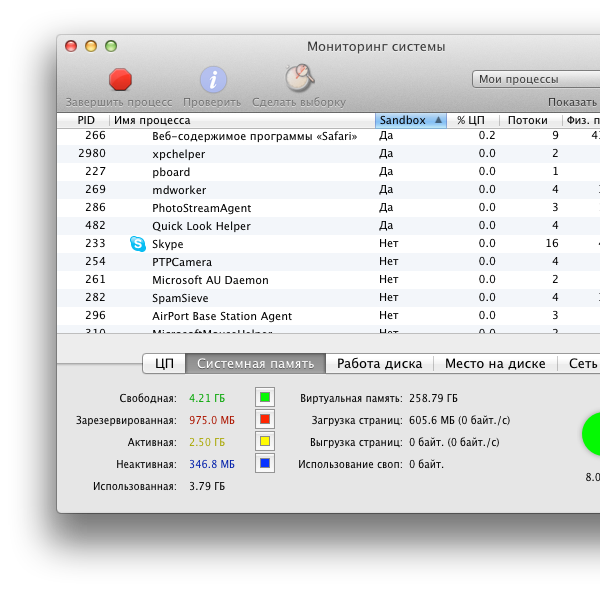Image resolution: width=600 pixels, height=592 pixels.
Task: Click the wired memory value 975.0 МБ
Action: pos(212,420)
